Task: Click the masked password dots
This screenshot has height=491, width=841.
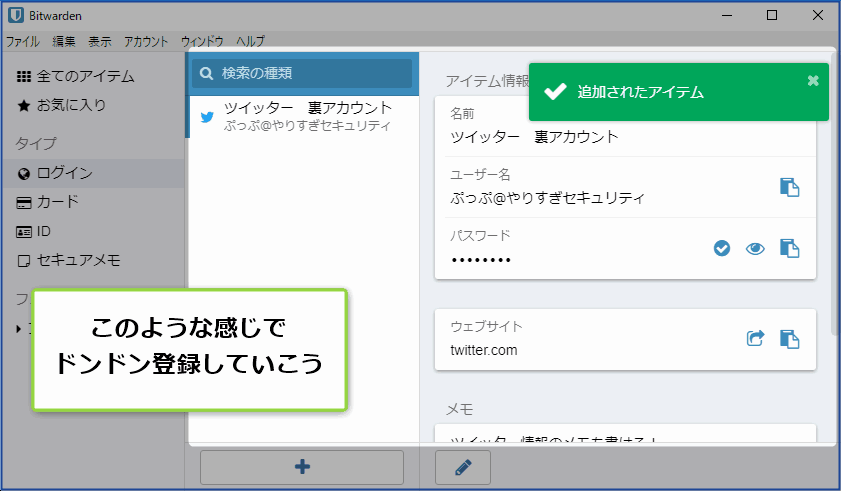Action: 481,261
